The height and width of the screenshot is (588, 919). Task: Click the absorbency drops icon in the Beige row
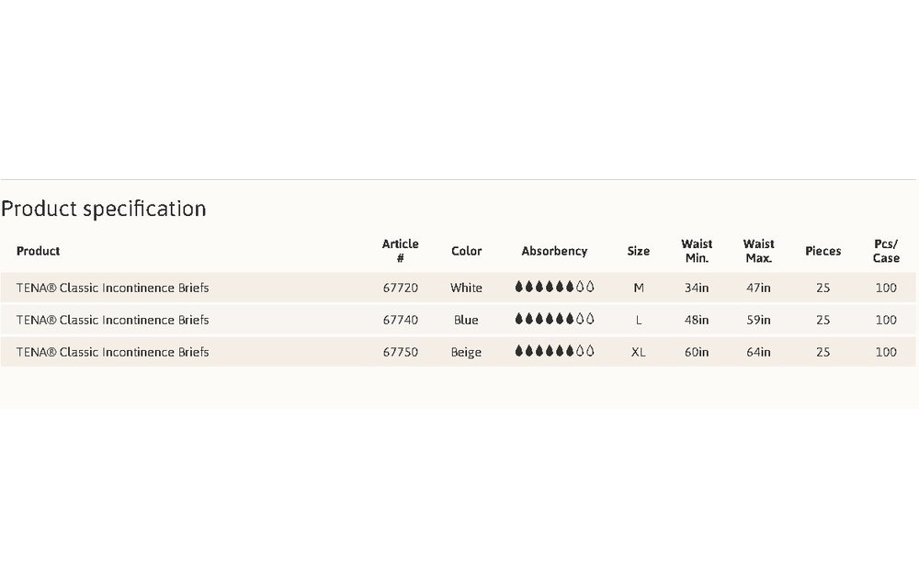coord(554,352)
